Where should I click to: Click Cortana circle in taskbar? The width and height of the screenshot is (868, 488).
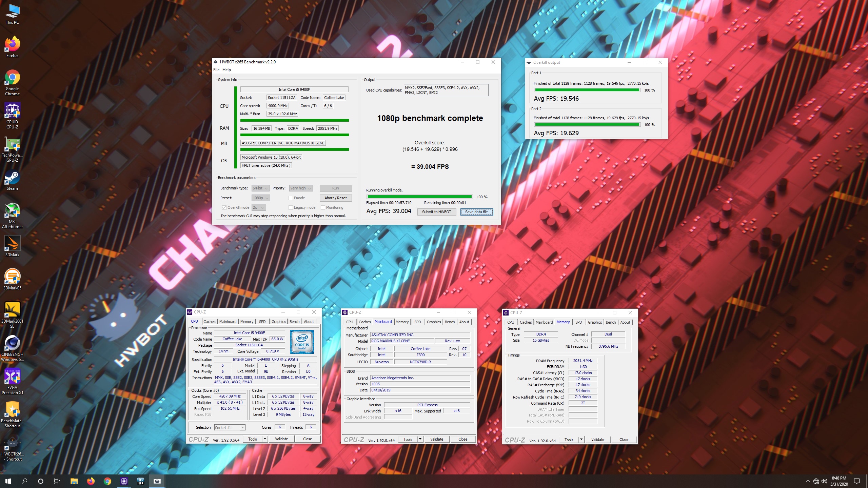pyautogui.click(x=41, y=481)
